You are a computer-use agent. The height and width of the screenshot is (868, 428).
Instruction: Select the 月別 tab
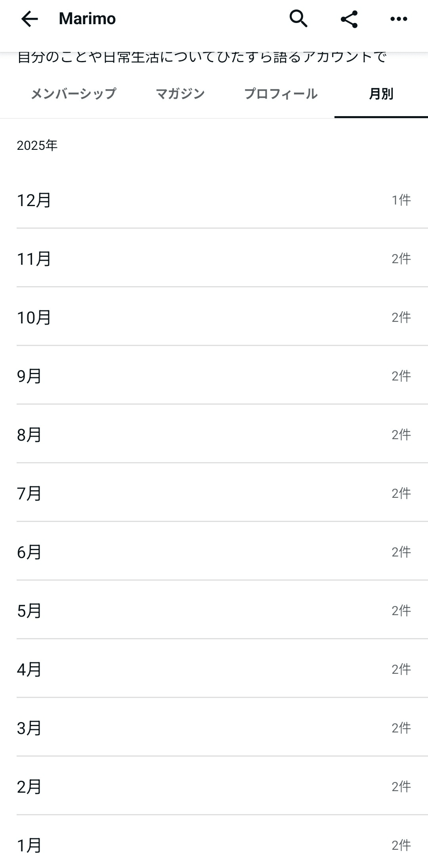[x=381, y=94]
